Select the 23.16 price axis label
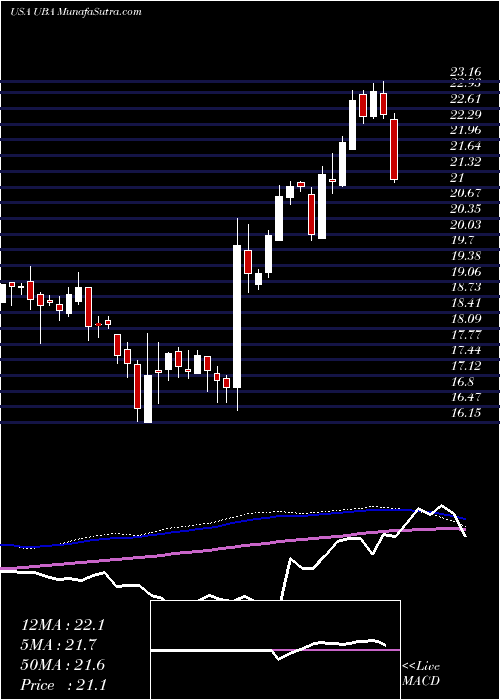The height and width of the screenshot is (700, 500). [x=465, y=72]
